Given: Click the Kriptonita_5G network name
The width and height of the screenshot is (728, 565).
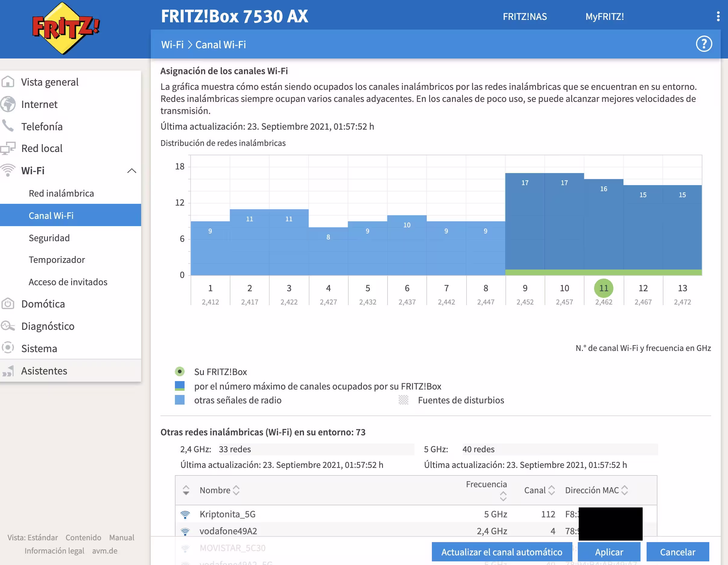Looking at the screenshot, I should tap(228, 514).
